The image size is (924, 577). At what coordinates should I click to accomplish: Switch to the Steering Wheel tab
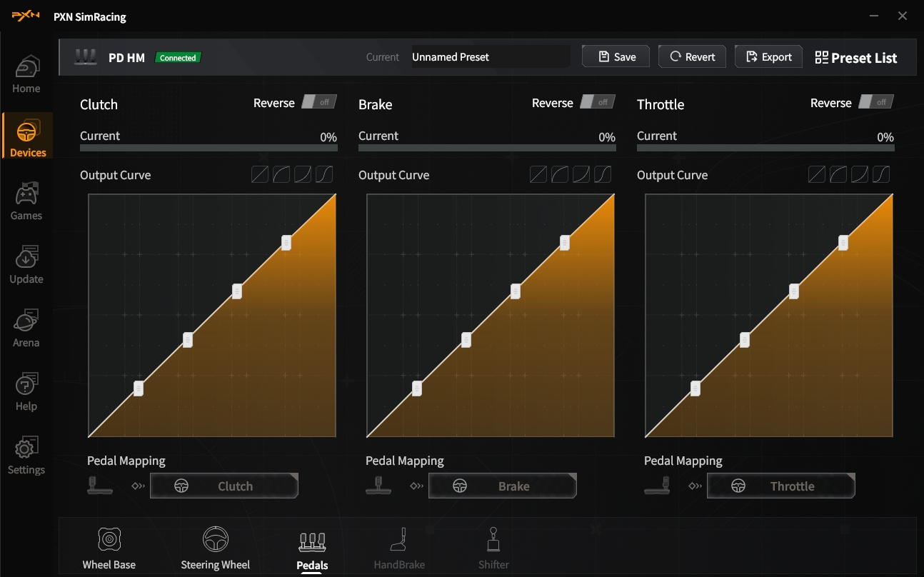(x=215, y=548)
